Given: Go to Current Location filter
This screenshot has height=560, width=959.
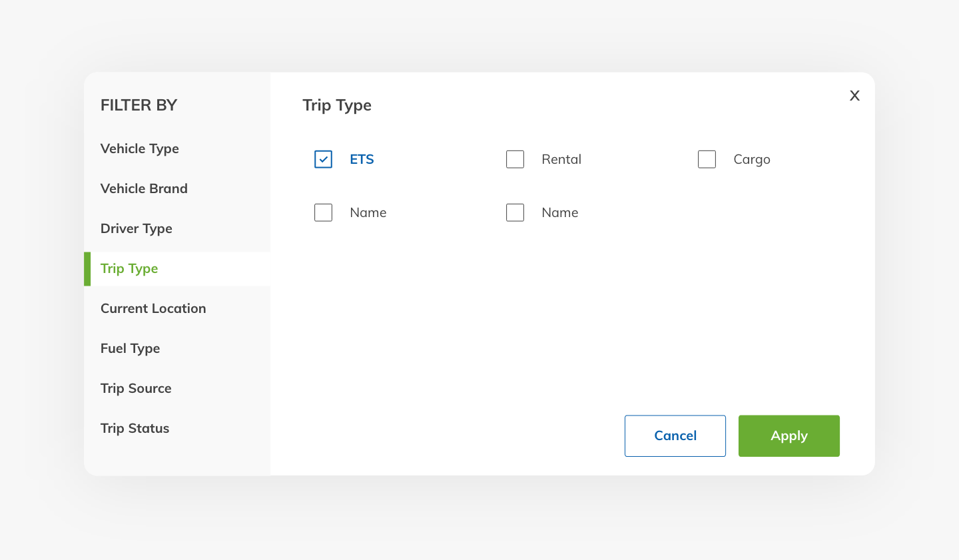Looking at the screenshot, I should click(153, 308).
